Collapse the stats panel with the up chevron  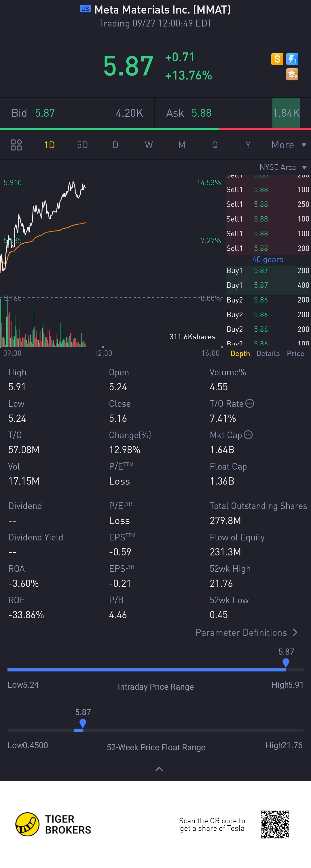pyautogui.click(x=159, y=769)
